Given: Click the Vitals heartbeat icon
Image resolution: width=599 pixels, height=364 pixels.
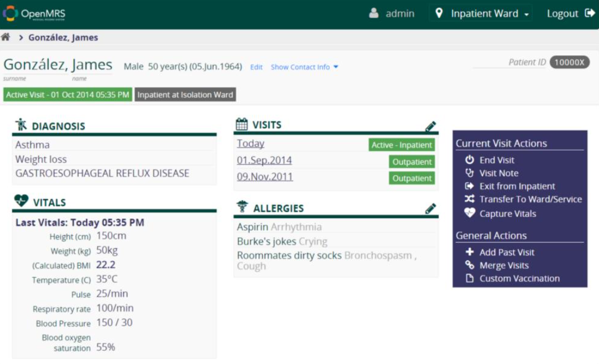Looking at the screenshot, I should [22, 201].
